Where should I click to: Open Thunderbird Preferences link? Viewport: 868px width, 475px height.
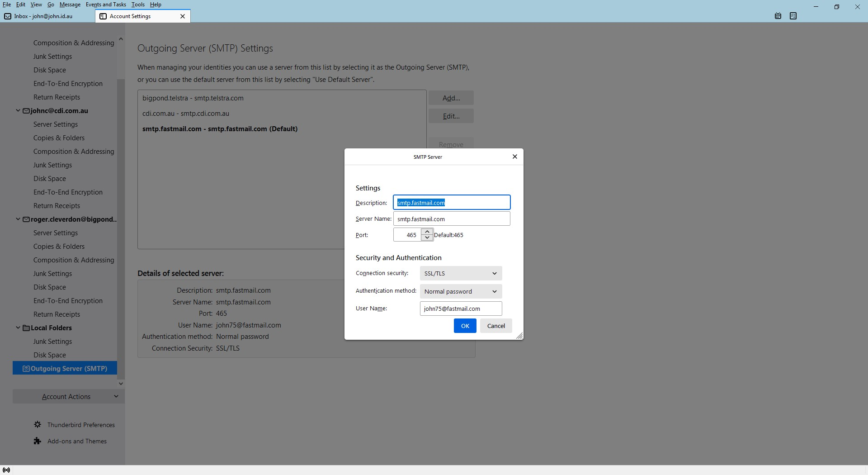point(81,425)
